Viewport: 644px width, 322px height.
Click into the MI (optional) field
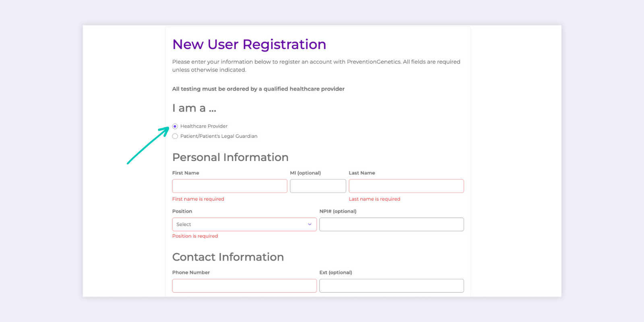pyautogui.click(x=318, y=186)
